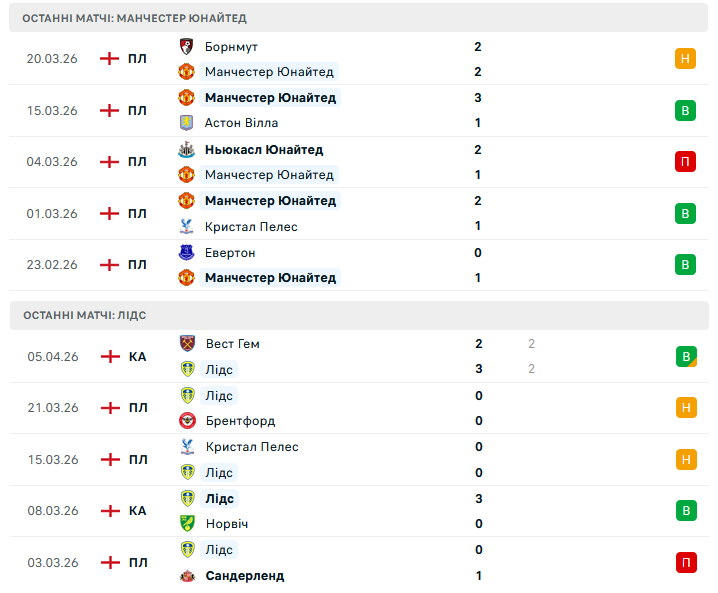This screenshot has height=593, width=718.
Task: Select the Ньюкасл Юнайтед team name
Action: coord(264,150)
